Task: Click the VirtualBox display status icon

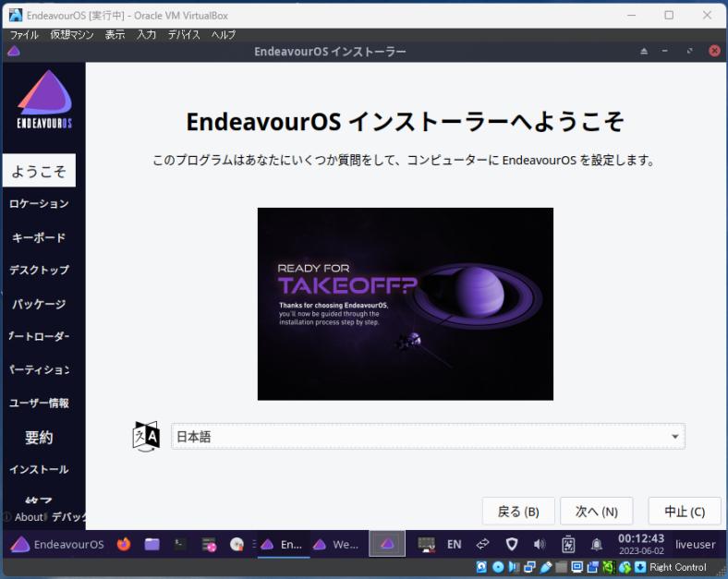Action: [577, 567]
